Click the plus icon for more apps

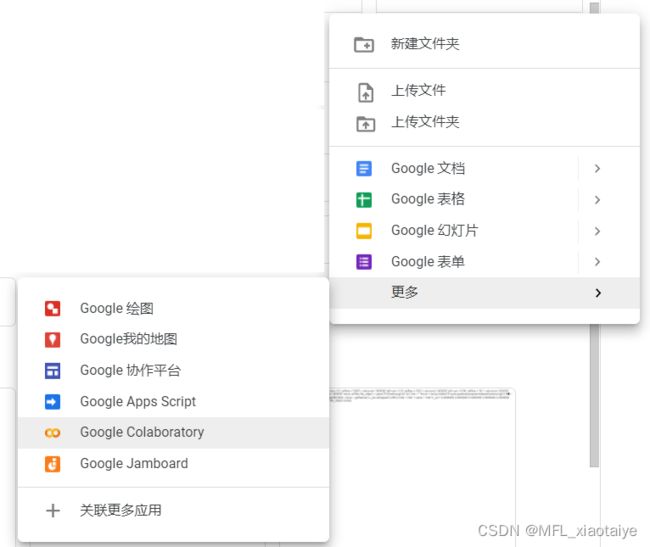[x=53, y=511]
